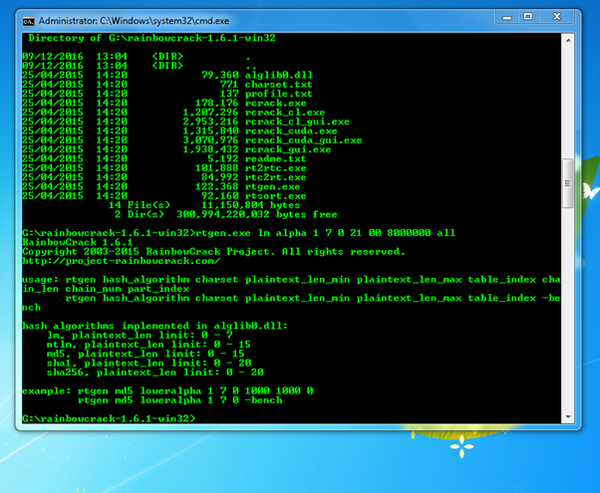Click the rtgen.exe entry in directory listing
This screenshot has width=600, height=493.
[x=272, y=187]
